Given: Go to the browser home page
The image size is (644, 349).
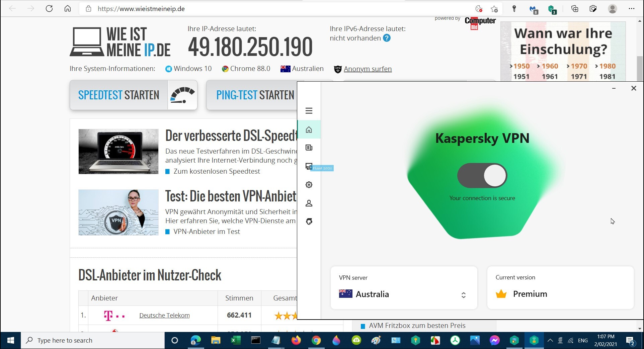Looking at the screenshot, I should [x=68, y=9].
